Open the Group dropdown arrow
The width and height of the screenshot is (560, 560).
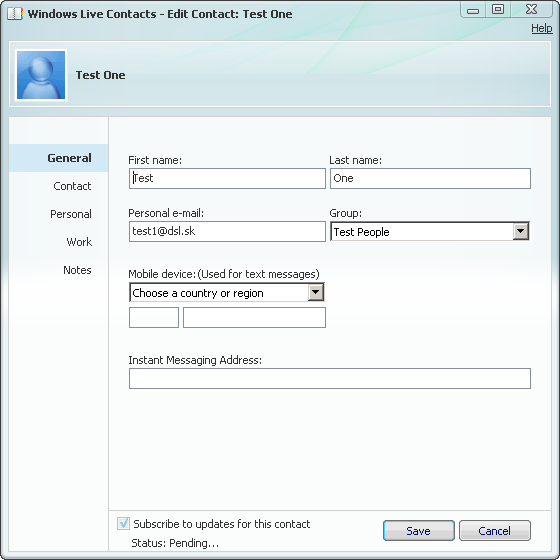(x=521, y=231)
